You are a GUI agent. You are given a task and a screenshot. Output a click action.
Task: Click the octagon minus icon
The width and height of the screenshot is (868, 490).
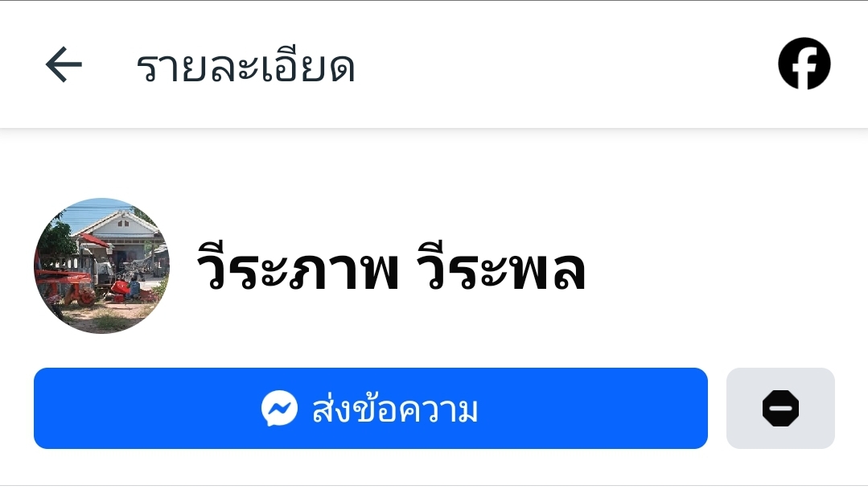[780, 409]
